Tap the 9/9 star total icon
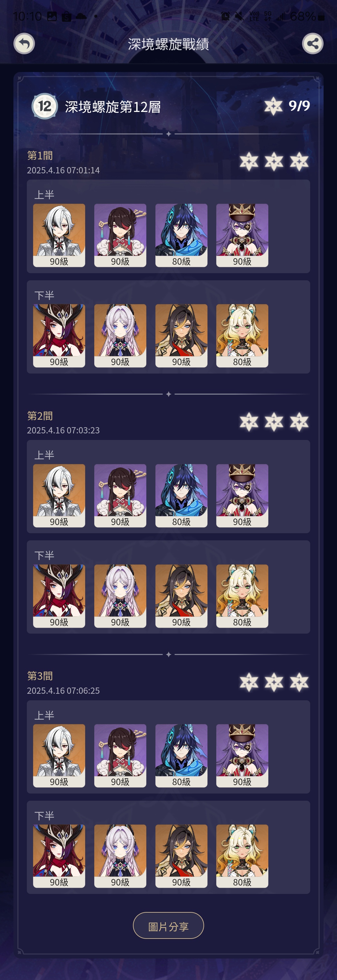This screenshot has width=337, height=980. [273, 106]
